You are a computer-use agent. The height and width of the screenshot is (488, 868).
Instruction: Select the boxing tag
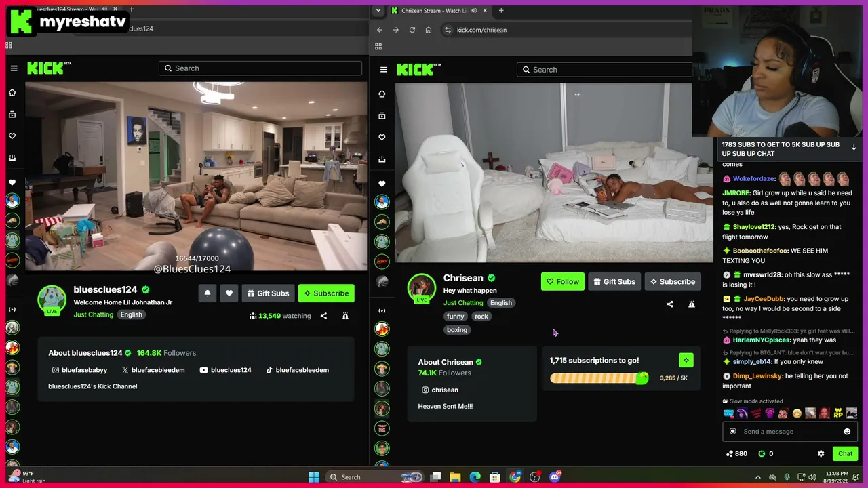[457, 330]
